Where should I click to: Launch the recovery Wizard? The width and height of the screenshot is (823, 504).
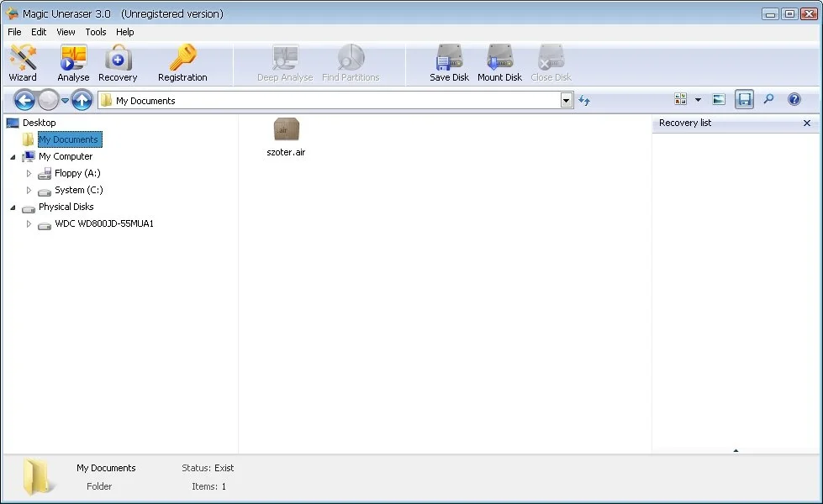tap(23, 63)
